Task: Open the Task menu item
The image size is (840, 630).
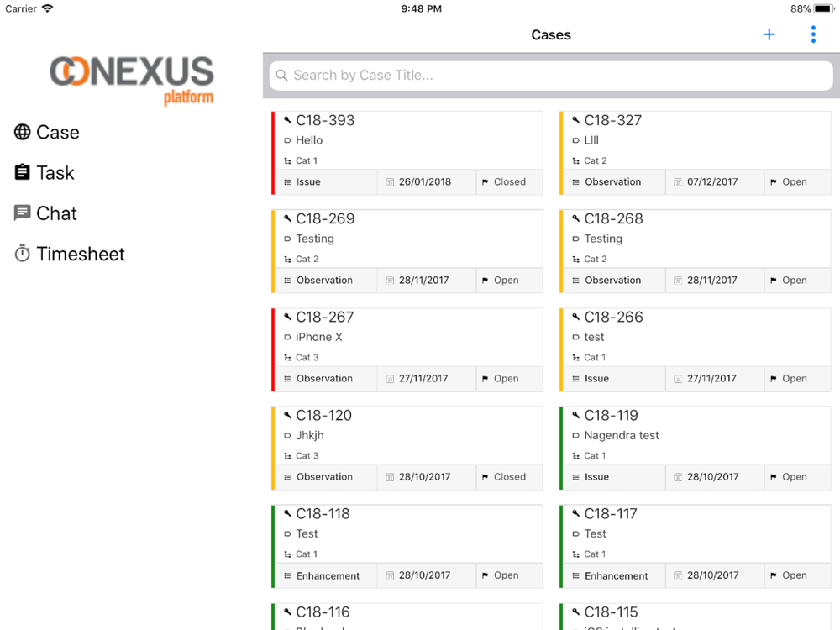Action: (55, 172)
